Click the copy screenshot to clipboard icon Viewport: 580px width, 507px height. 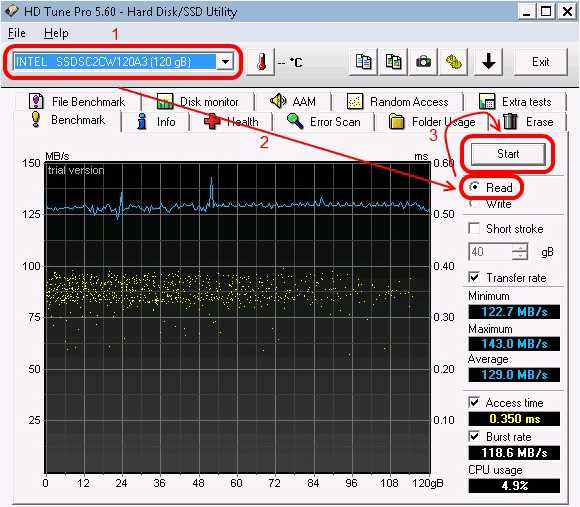coord(393,62)
